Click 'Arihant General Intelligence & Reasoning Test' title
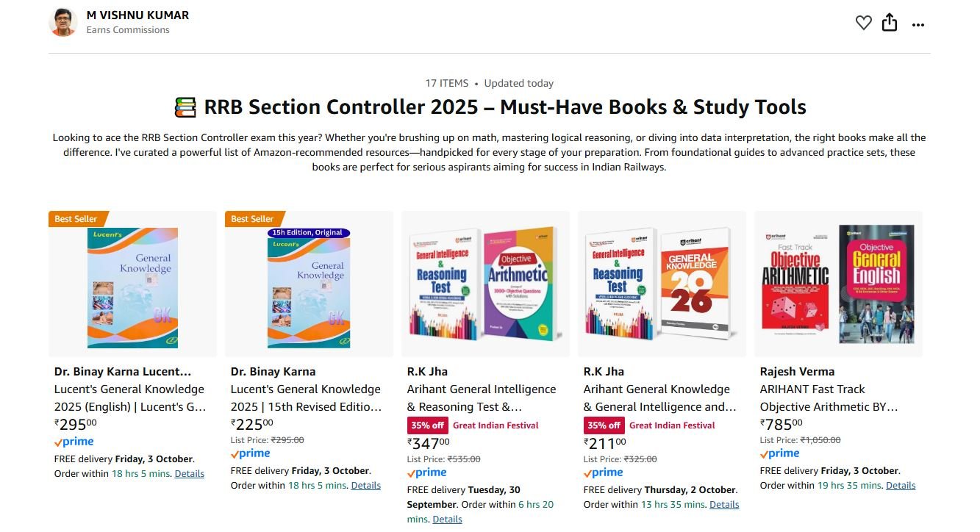This screenshot has width=980, height=532. (x=482, y=398)
